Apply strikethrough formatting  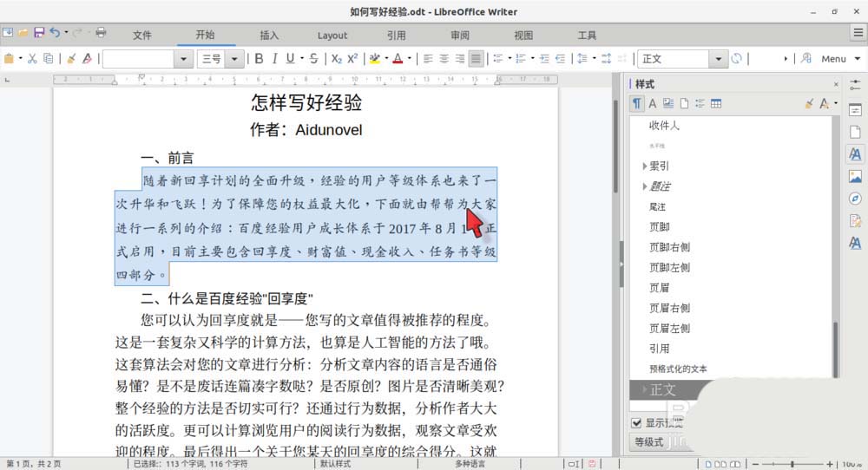click(313, 59)
